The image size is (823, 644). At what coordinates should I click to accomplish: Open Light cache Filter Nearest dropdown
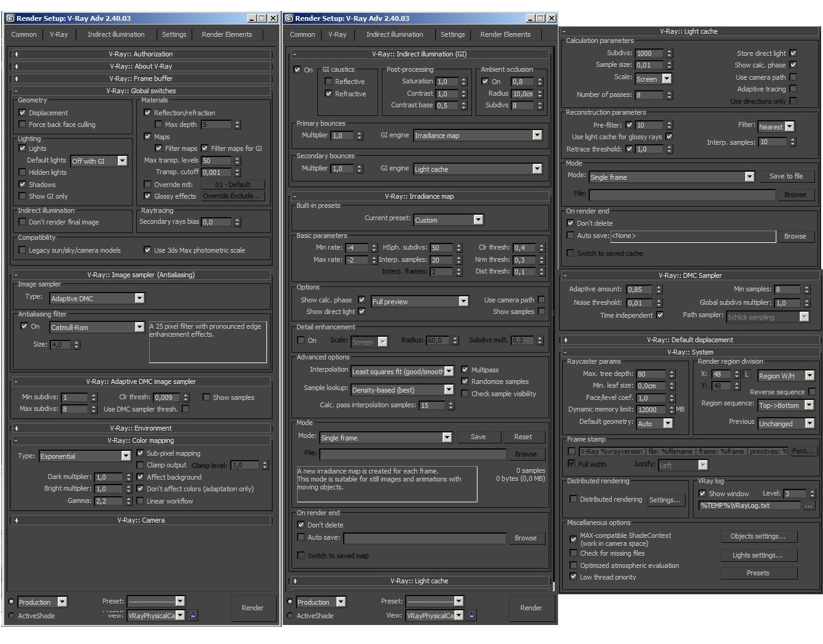point(776,126)
